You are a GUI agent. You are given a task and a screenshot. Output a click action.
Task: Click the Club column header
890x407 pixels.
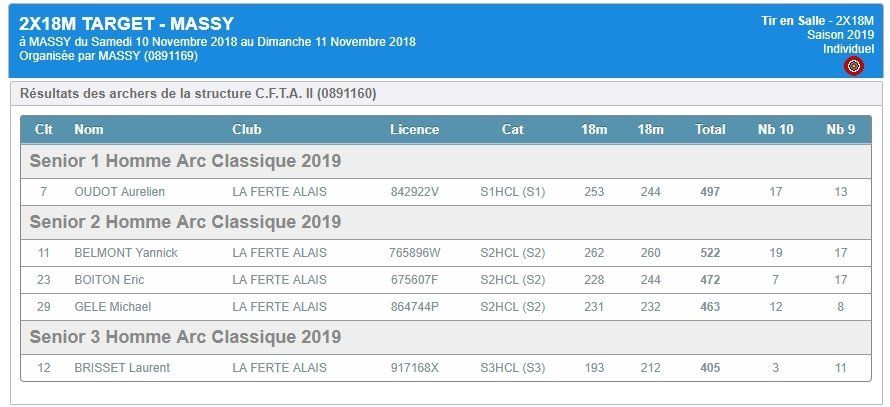[247, 129]
